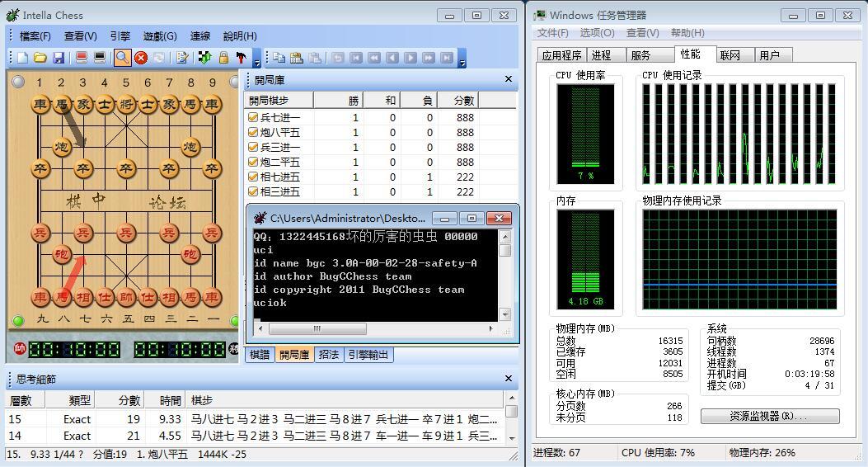
Task: Uncheck the 兵七进一 opening move
Action: coord(253,117)
